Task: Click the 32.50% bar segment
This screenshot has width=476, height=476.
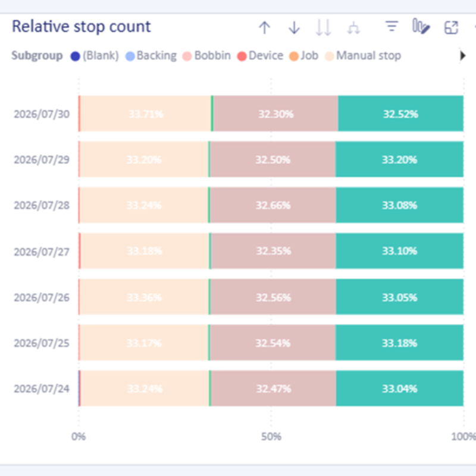Action: click(273, 159)
